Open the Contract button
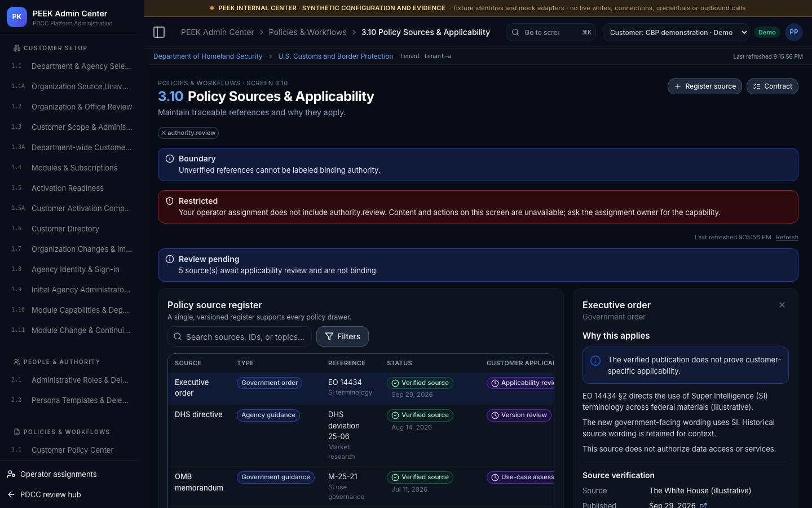The height and width of the screenshot is (508, 812). pos(773,86)
